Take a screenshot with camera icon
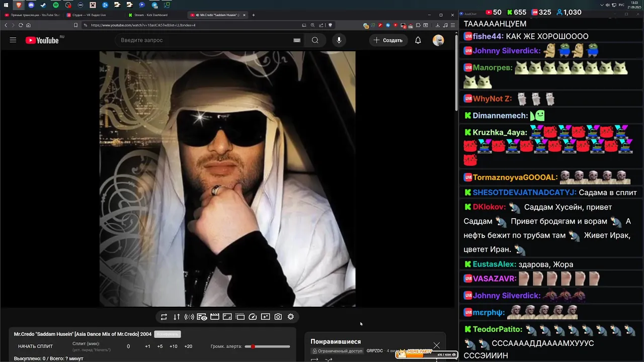 point(278,317)
